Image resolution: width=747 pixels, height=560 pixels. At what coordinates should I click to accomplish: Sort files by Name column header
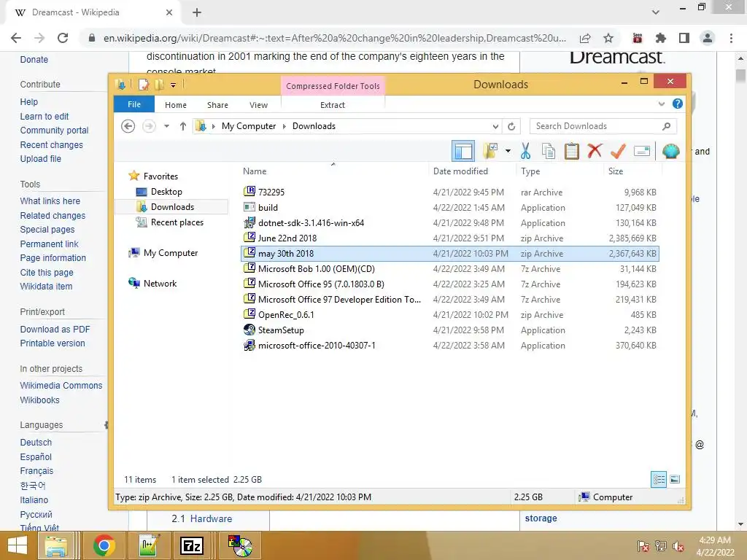coord(333,171)
